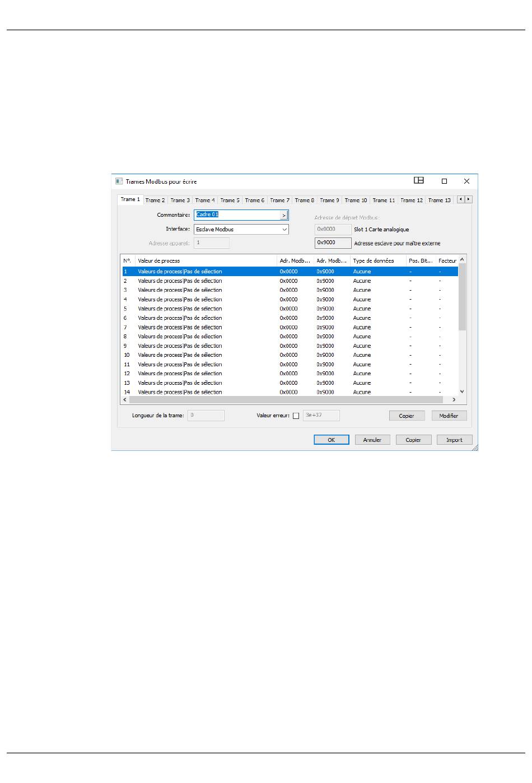Click the table scroll up arrow
532x783 pixels.
coord(462,260)
